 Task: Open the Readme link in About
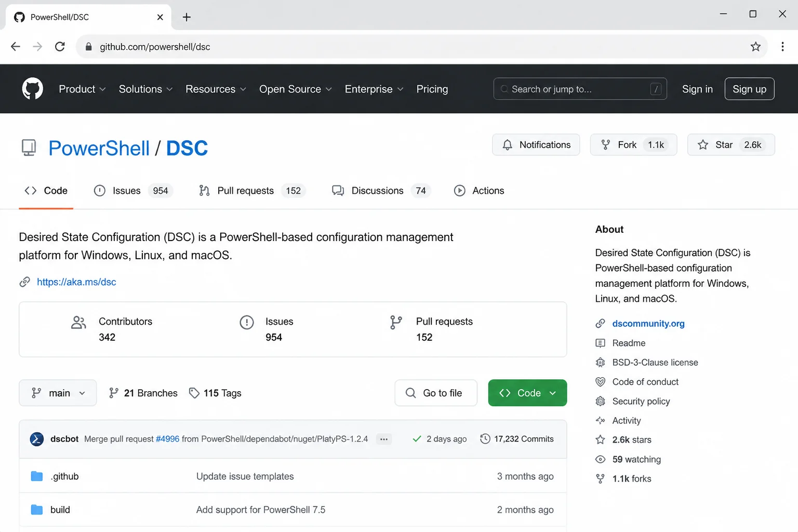tap(629, 343)
